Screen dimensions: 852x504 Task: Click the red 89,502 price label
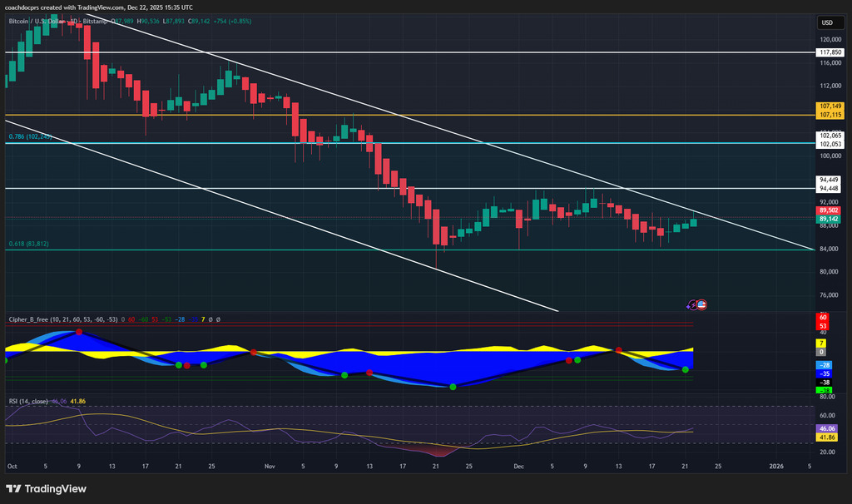830,211
